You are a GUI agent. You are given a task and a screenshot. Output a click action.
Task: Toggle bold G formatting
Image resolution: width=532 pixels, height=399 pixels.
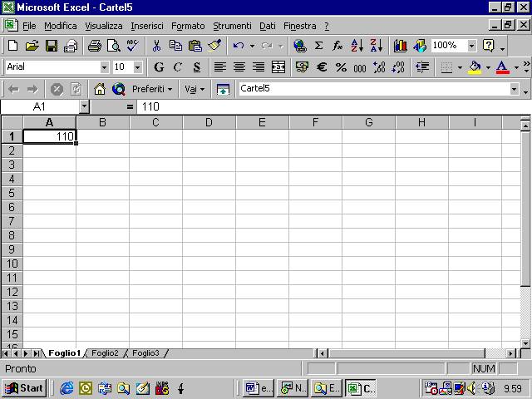coord(159,67)
